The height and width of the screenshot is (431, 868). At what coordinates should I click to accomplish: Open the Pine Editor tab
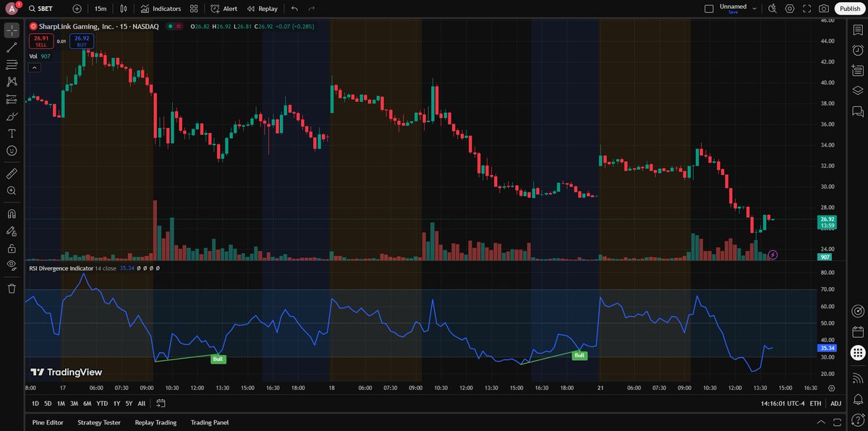(48, 422)
